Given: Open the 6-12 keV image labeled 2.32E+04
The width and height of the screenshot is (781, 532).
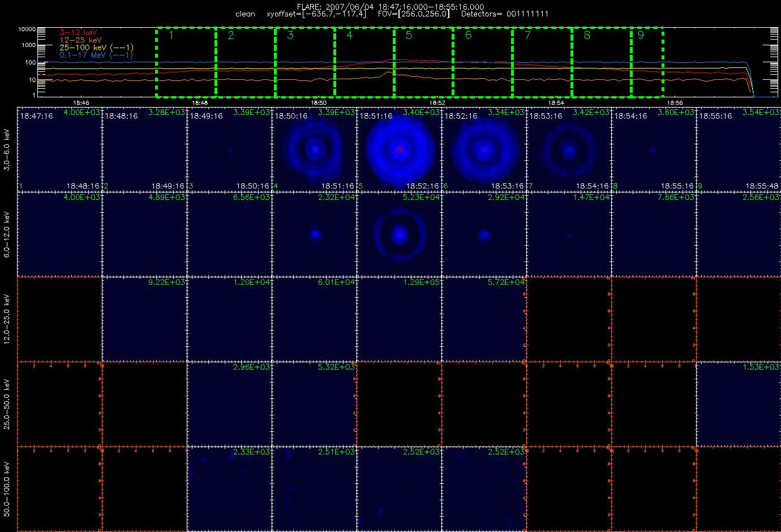Looking at the screenshot, I should 315,234.
